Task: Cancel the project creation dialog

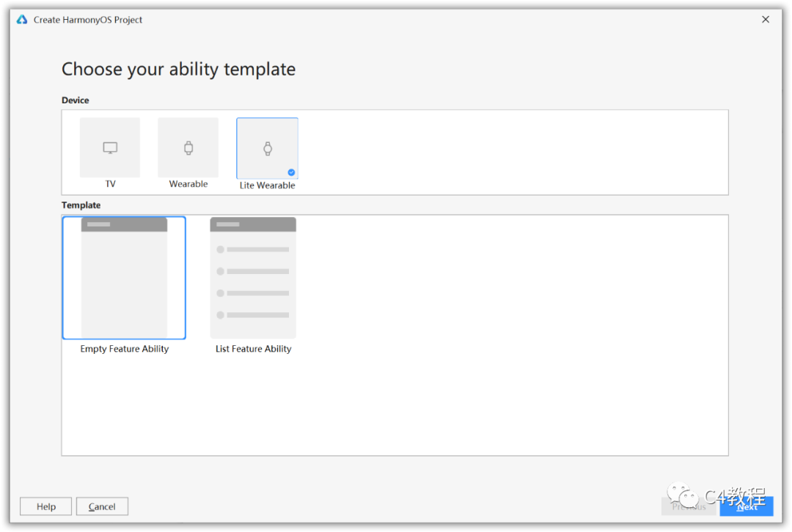Action: click(102, 506)
